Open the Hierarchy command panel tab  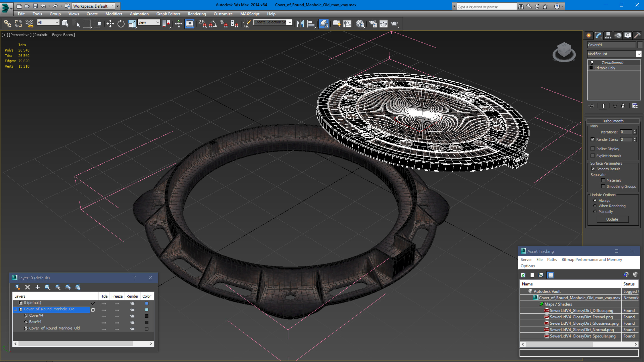(x=608, y=36)
